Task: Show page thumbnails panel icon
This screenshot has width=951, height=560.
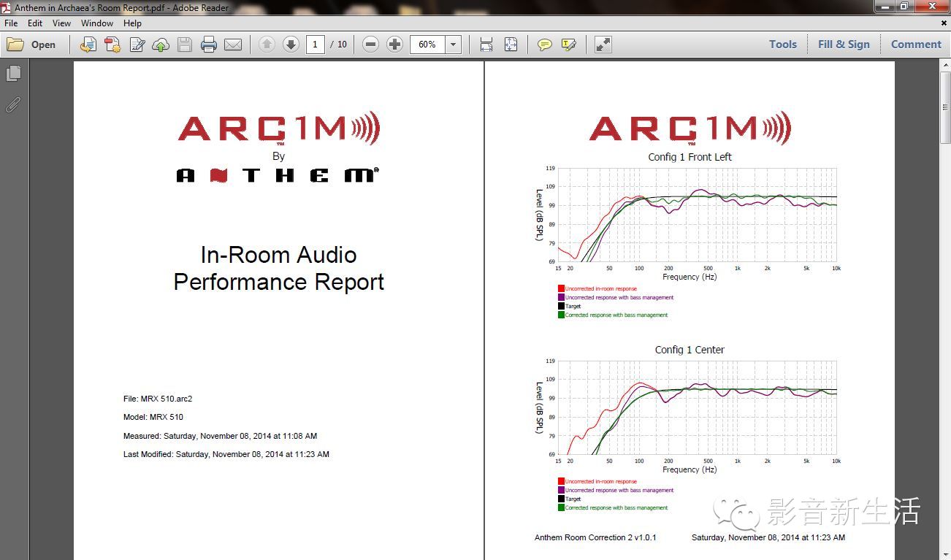Action: (13, 74)
